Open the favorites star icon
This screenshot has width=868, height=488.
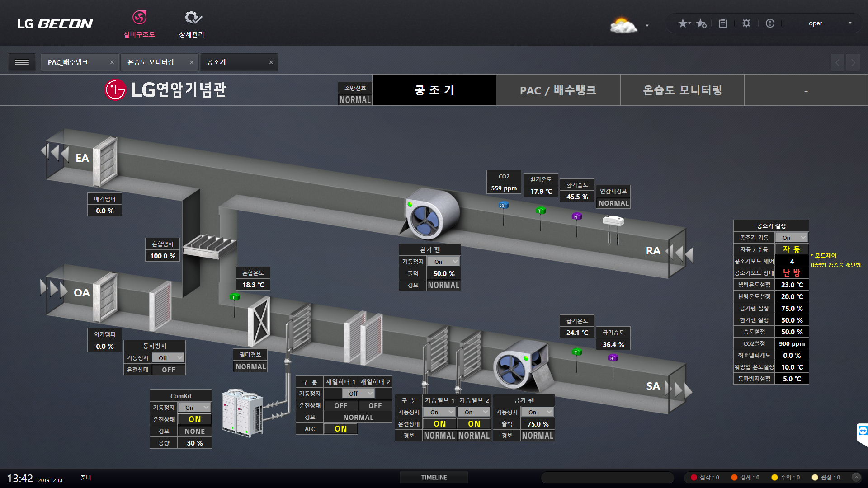(x=683, y=23)
